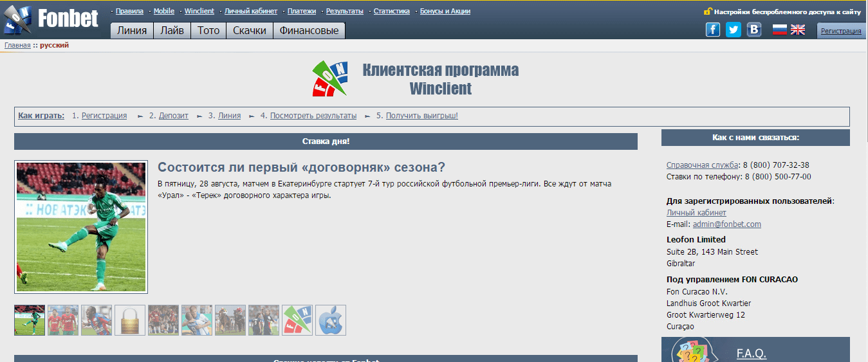
Task: Open Личный кабинет in contacts panel
Action: (x=696, y=212)
